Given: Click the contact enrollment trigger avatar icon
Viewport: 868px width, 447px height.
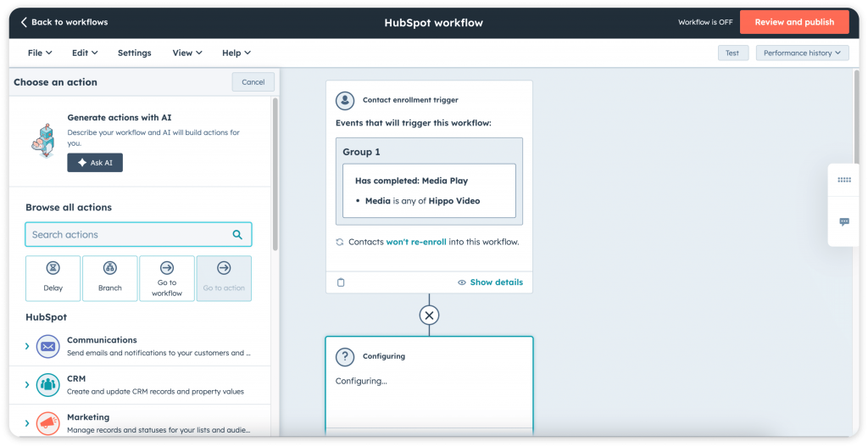Looking at the screenshot, I should click(345, 100).
